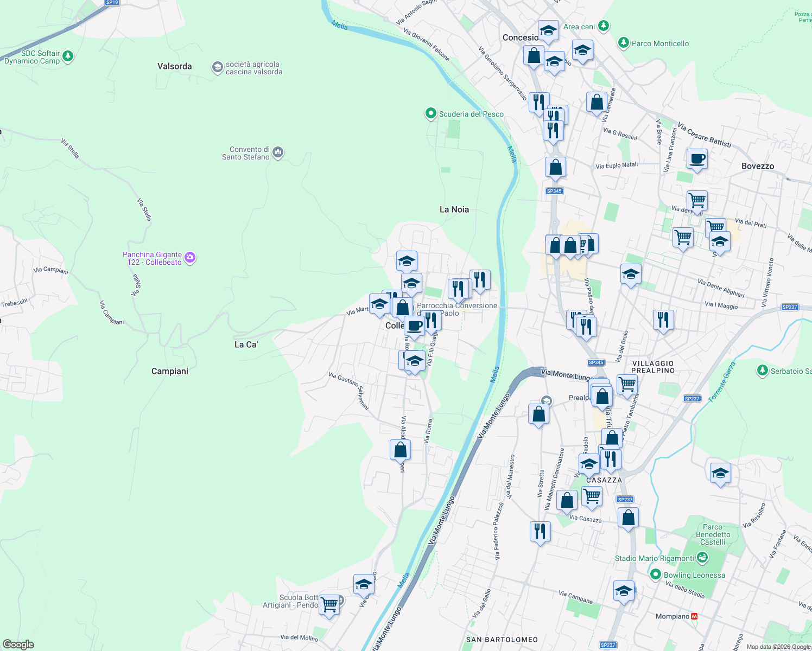Open the Parco Benedetto Castelli label
This screenshot has height=651, width=812.
click(712, 534)
